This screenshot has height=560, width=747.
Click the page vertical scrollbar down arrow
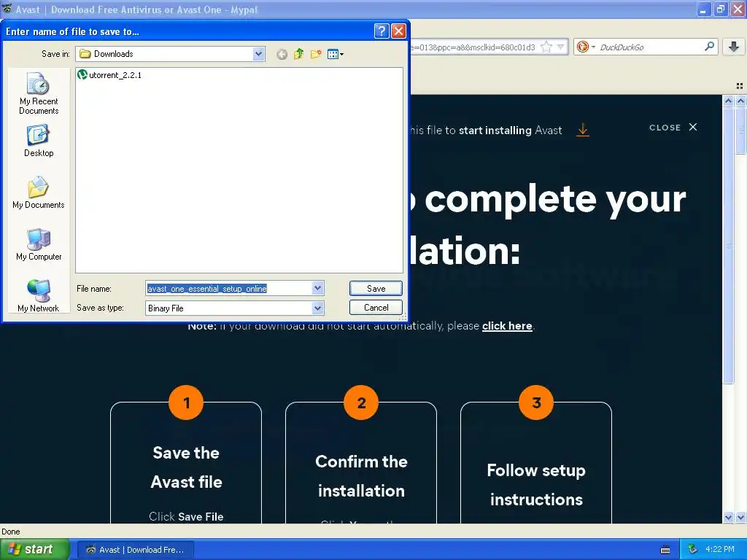[728, 517]
